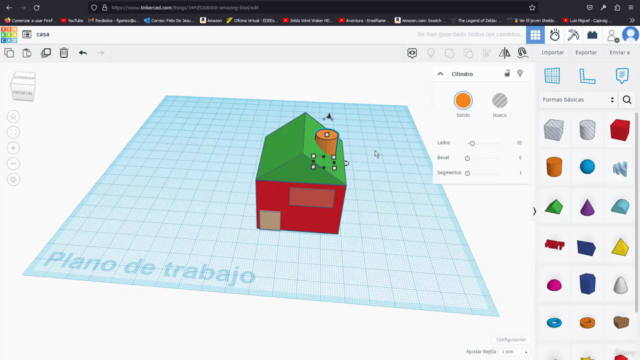Reload the page in browser
This screenshot has height=360, width=640.
point(36,7)
